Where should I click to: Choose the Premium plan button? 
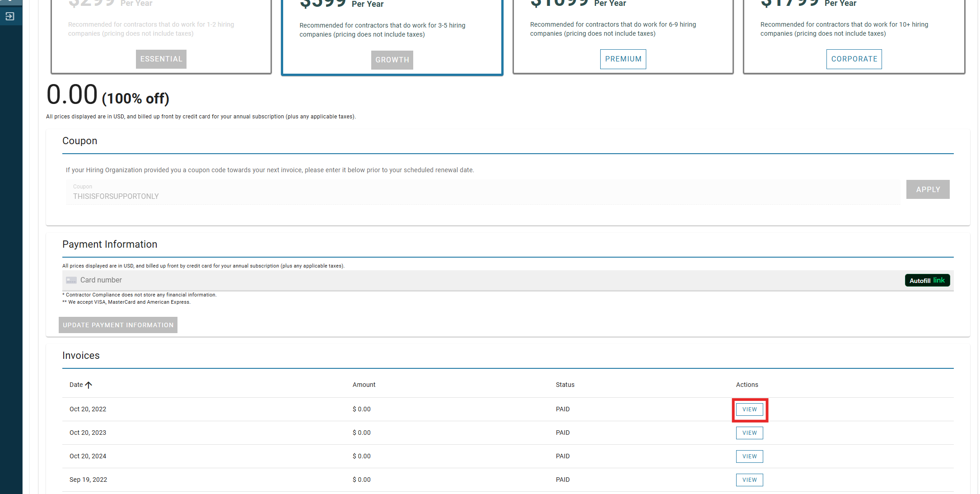tap(623, 59)
